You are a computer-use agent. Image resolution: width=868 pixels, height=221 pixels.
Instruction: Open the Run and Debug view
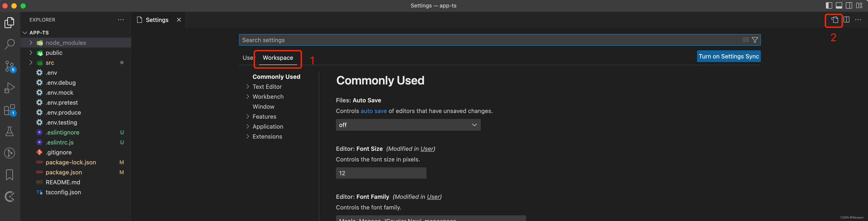point(10,88)
